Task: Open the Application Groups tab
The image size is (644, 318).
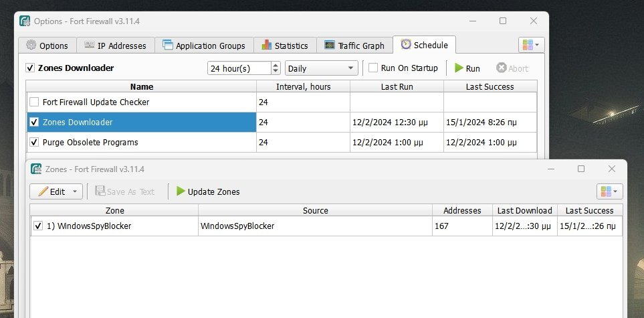Action: (204, 46)
